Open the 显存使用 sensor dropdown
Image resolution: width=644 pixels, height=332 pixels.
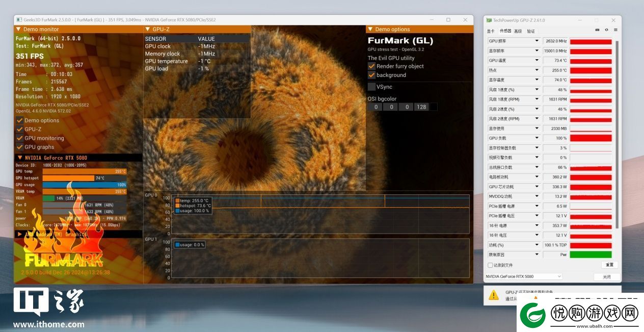tap(536, 128)
